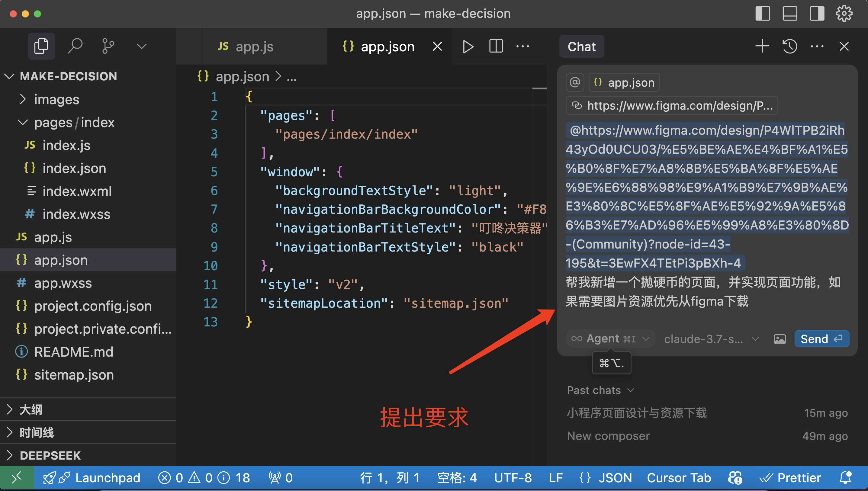
Task: Expand the images folder
Action: 88,99
